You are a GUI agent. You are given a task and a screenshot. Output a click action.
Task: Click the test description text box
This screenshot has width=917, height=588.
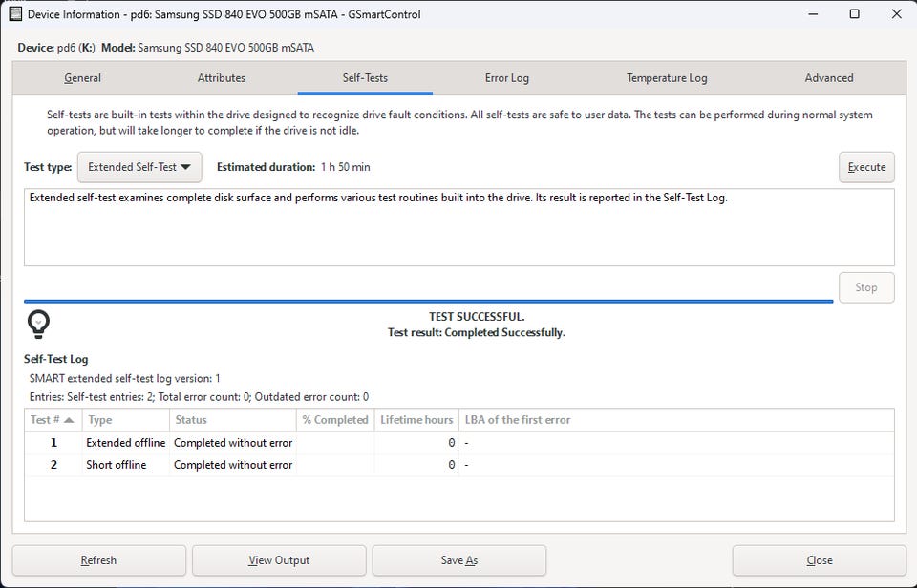(x=459, y=227)
